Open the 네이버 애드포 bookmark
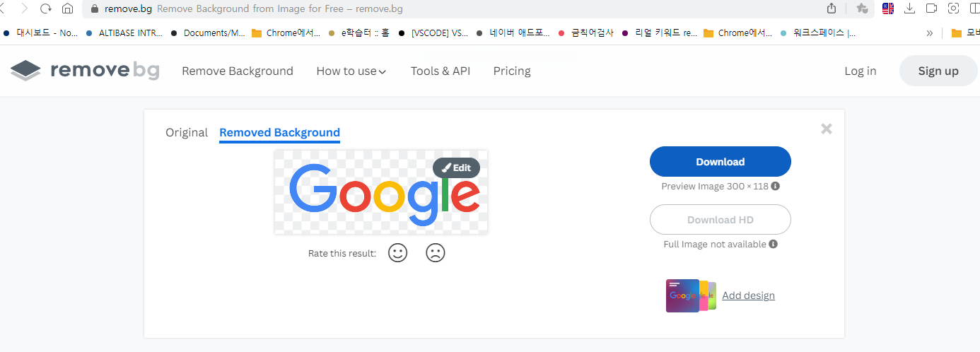980x352 pixels. (513, 33)
